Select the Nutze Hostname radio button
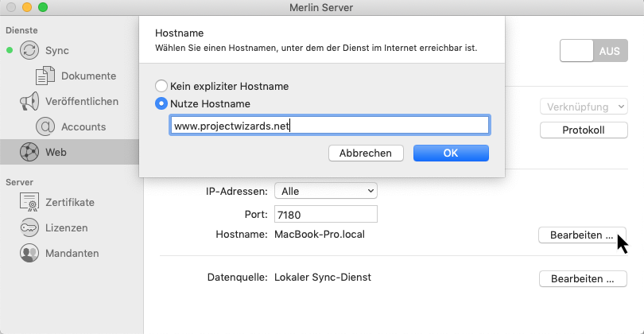This screenshot has height=334, width=644. point(161,103)
